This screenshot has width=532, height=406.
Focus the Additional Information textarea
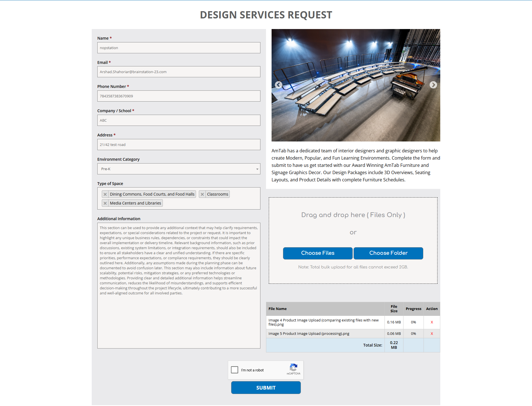coord(179,285)
